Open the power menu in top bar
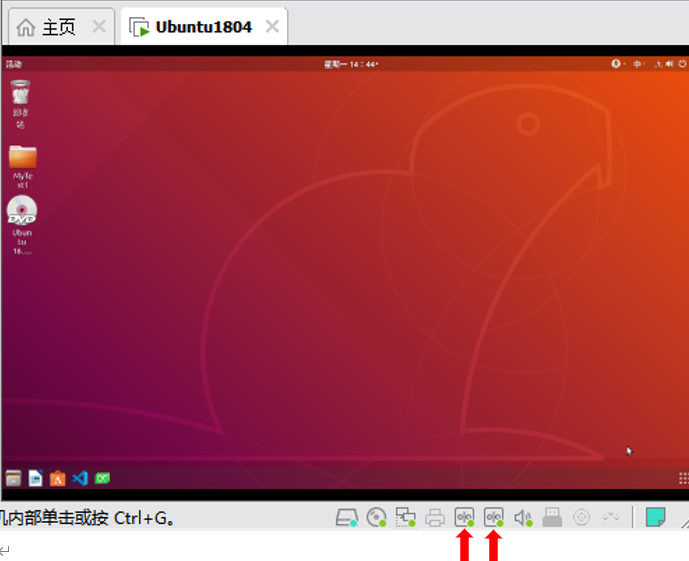The width and height of the screenshot is (689, 561). 682,64
